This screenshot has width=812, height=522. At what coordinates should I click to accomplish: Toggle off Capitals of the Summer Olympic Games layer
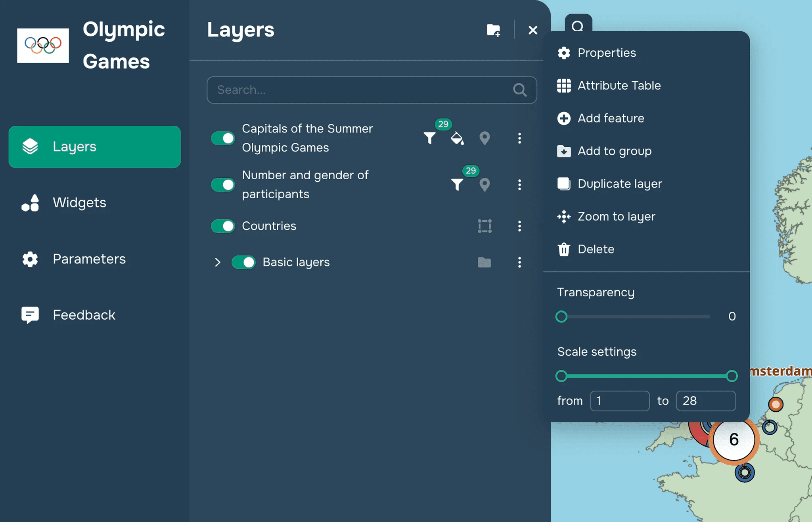(223, 138)
